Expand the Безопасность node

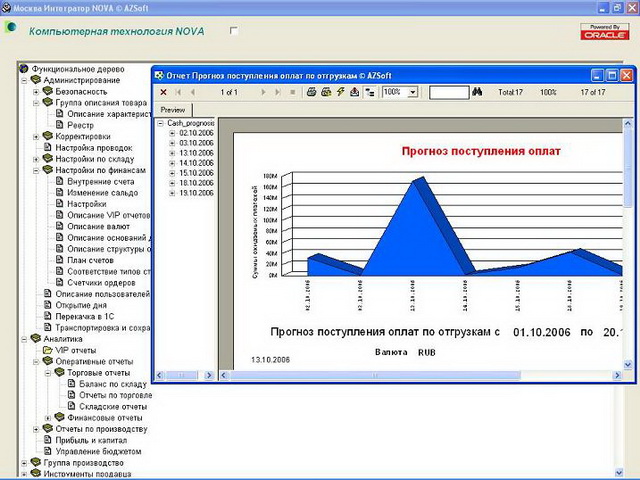[x=36, y=92]
